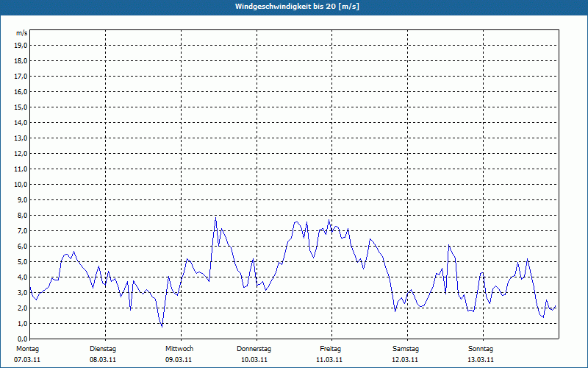Select the 19,0 y-axis value
The height and width of the screenshot is (368, 588).
21,46
